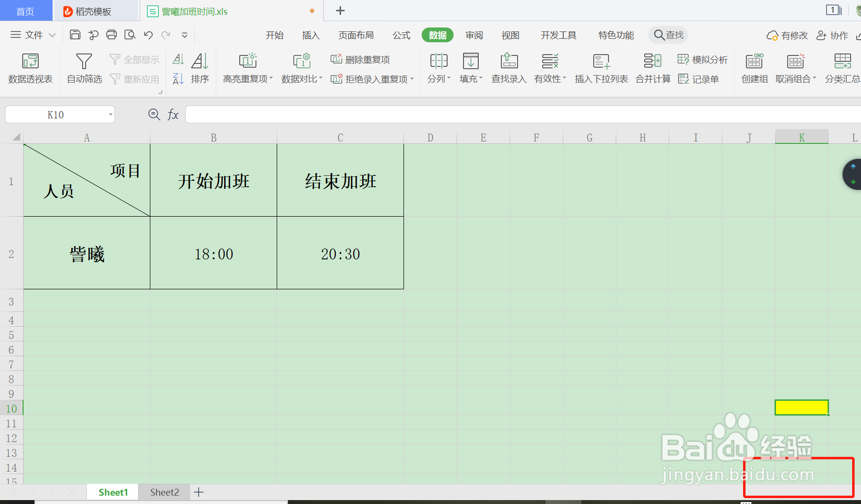This screenshot has height=504, width=861.
Task: Switch to the Formulas (公式) tab
Action: 401,35
